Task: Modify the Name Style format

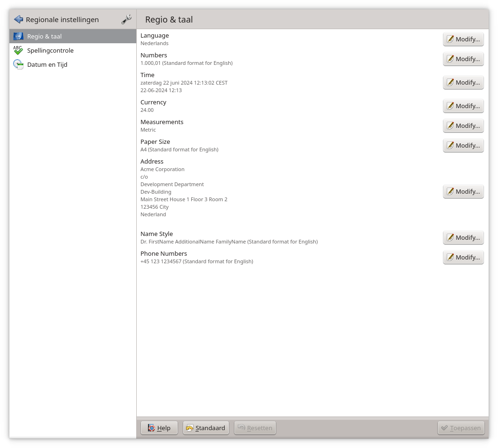Action: pos(463,237)
